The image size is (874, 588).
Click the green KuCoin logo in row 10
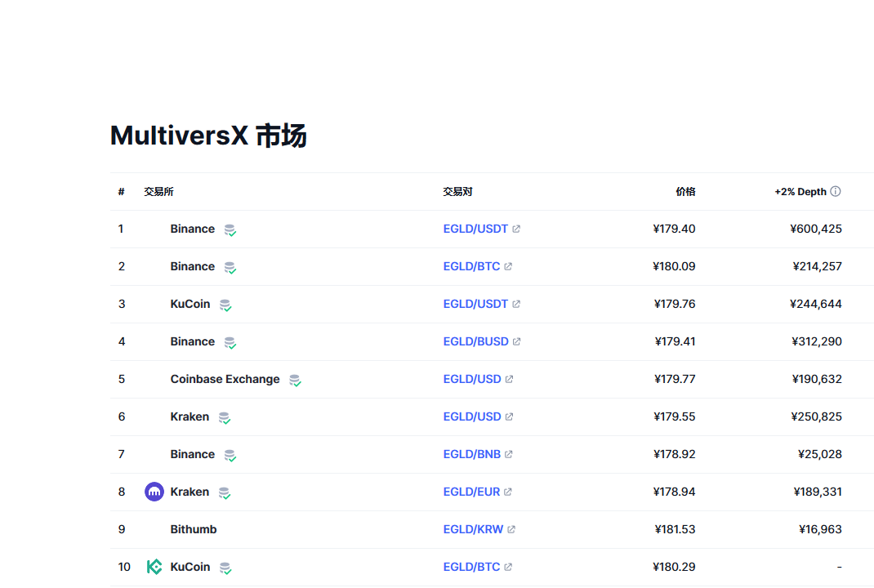click(154, 567)
